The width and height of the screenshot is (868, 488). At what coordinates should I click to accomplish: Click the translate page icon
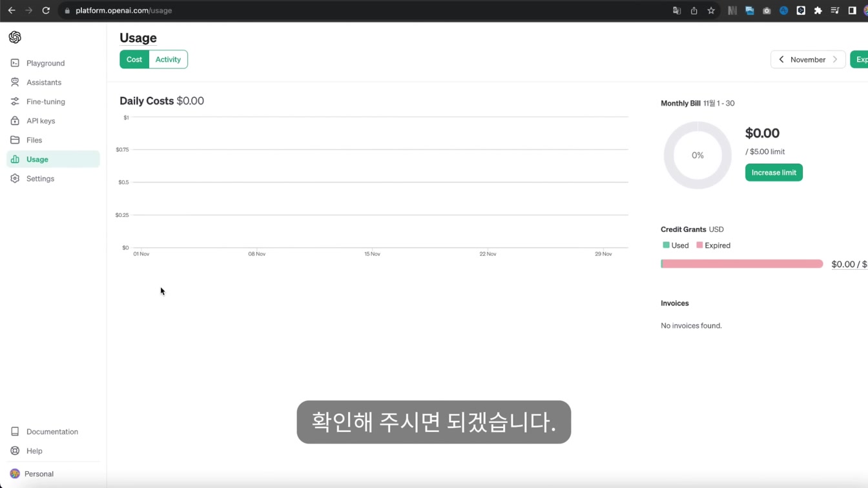click(677, 10)
